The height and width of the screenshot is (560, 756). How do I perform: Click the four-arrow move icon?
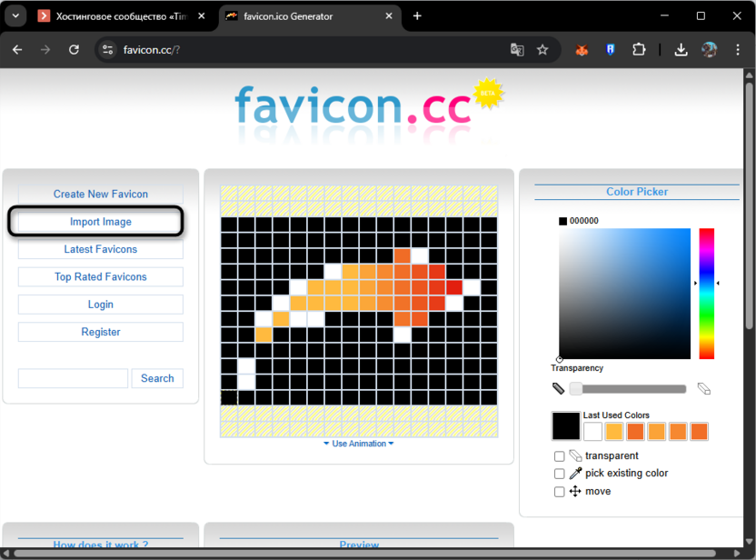(575, 491)
